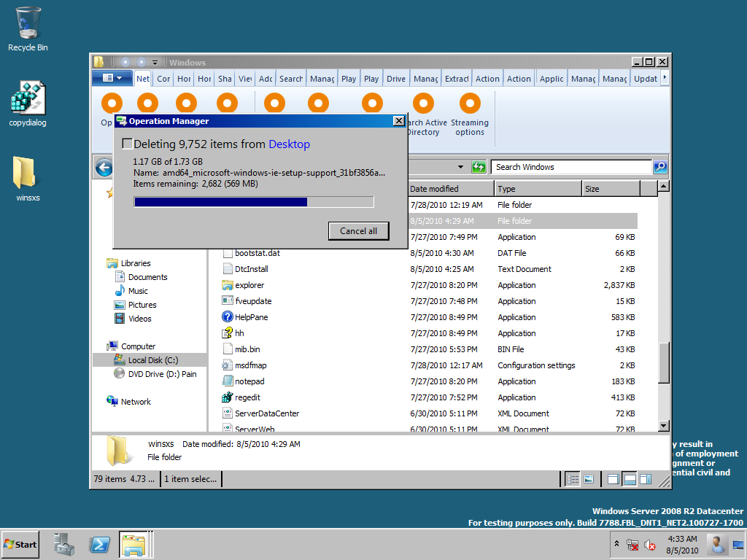Image resolution: width=747 pixels, height=560 pixels.
Task: Select the notepad application icon
Action: [x=228, y=381]
